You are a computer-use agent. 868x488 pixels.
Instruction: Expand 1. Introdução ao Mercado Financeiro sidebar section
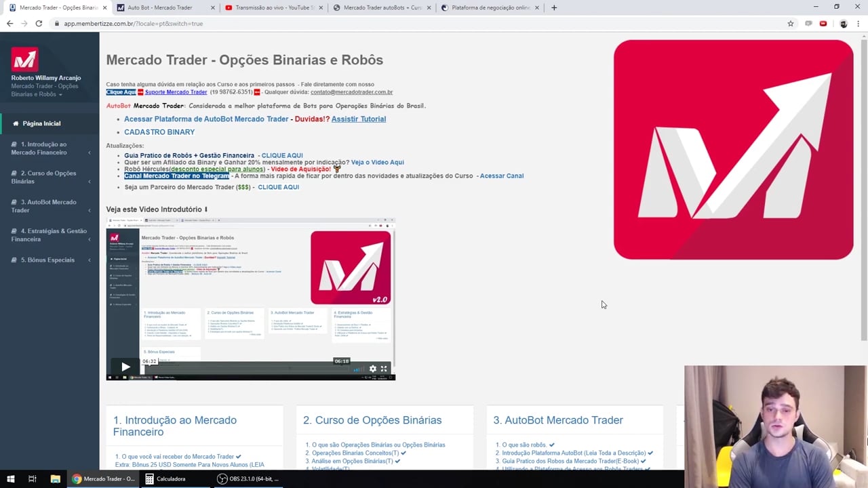coord(50,148)
